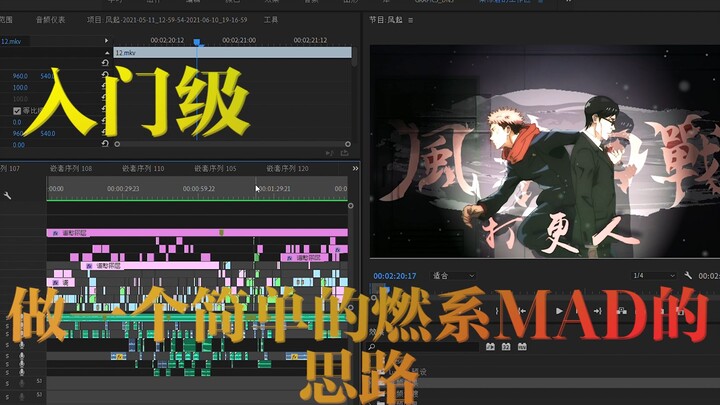Collapse the effect section with the up arrow
Image resolution: width=720 pixels, height=405 pixels.
click(107, 53)
